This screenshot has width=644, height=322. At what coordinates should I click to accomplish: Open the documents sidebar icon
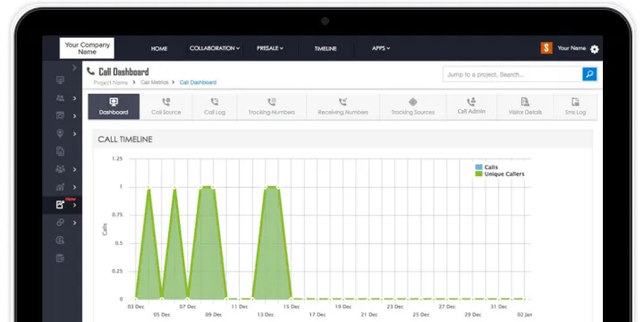[x=61, y=151]
